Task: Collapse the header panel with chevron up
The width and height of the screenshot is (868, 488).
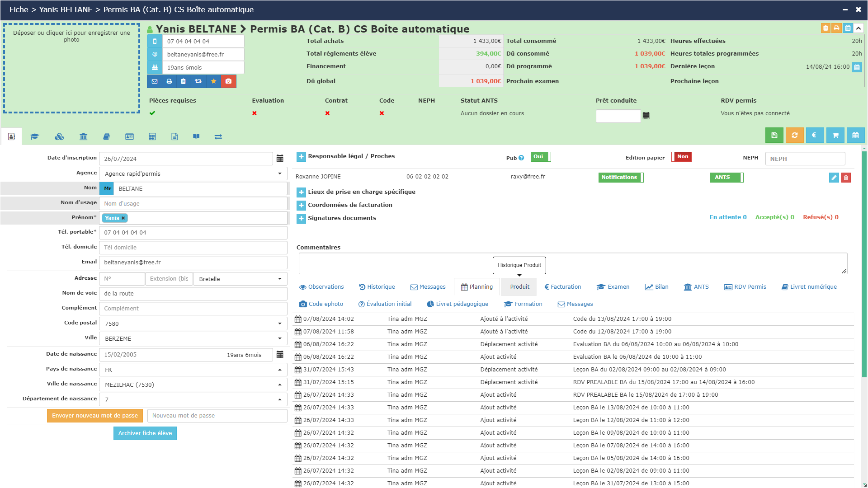Action: tap(859, 28)
